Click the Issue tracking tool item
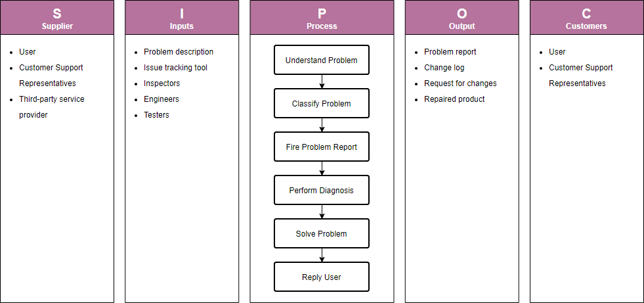Viewport: 644px width, 303px height. click(175, 68)
